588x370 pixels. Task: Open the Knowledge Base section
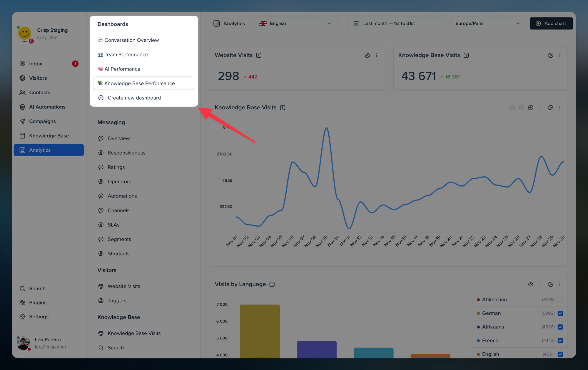pyautogui.click(x=49, y=135)
